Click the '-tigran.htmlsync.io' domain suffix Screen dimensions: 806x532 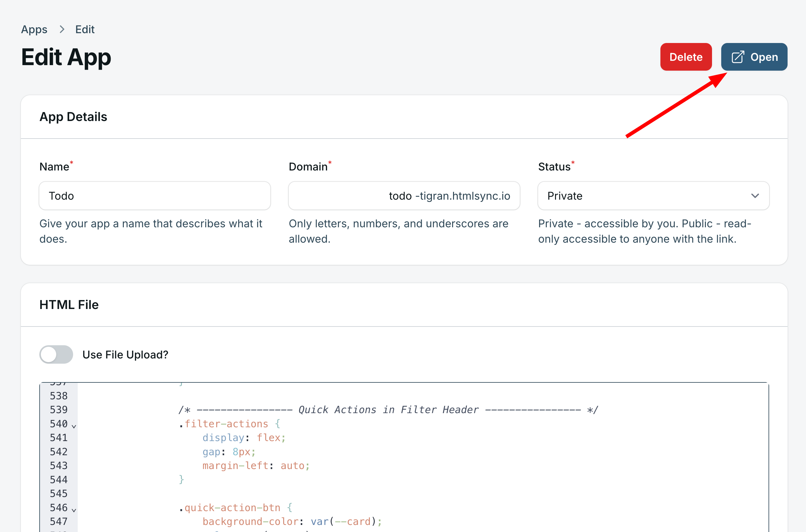(463, 196)
